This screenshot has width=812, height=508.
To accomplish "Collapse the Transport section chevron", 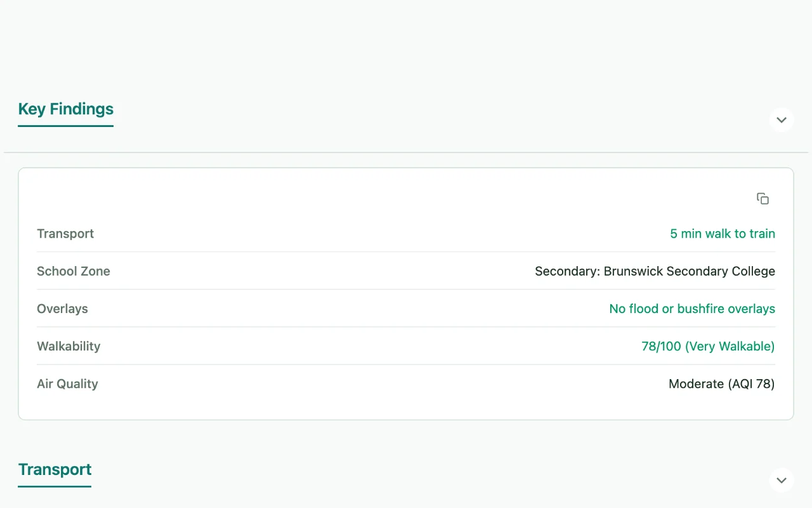I will 782,480.
